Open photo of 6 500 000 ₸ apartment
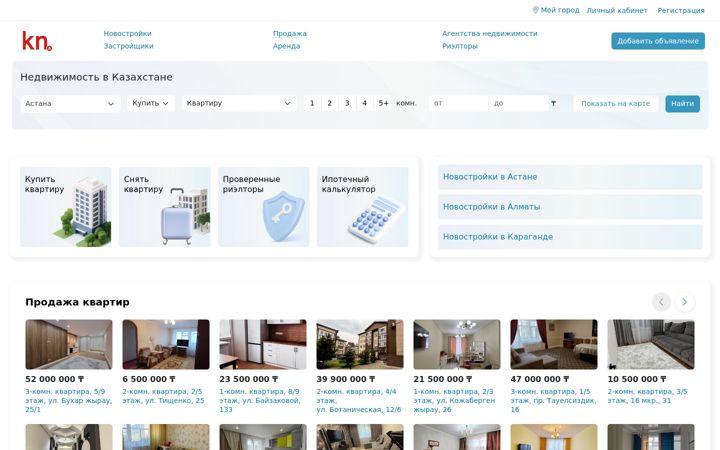The height and width of the screenshot is (450, 720). tap(166, 344)
